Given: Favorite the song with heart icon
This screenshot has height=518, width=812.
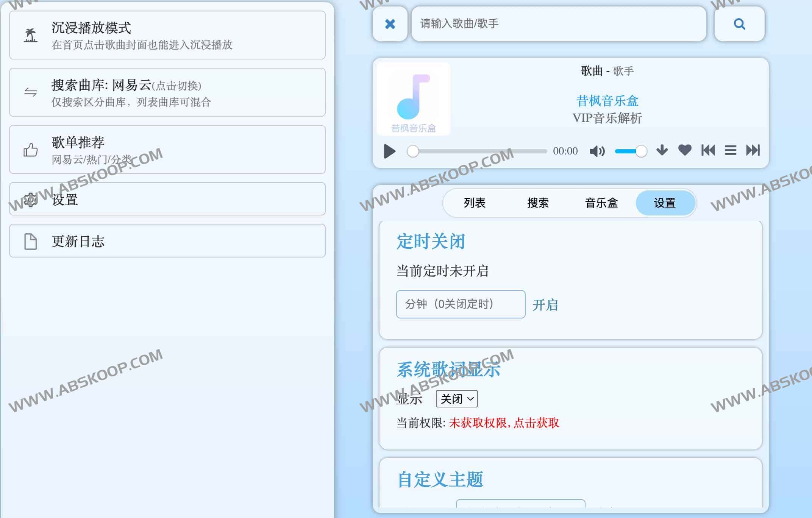Looking at the screenshot, I should [684, 150].
